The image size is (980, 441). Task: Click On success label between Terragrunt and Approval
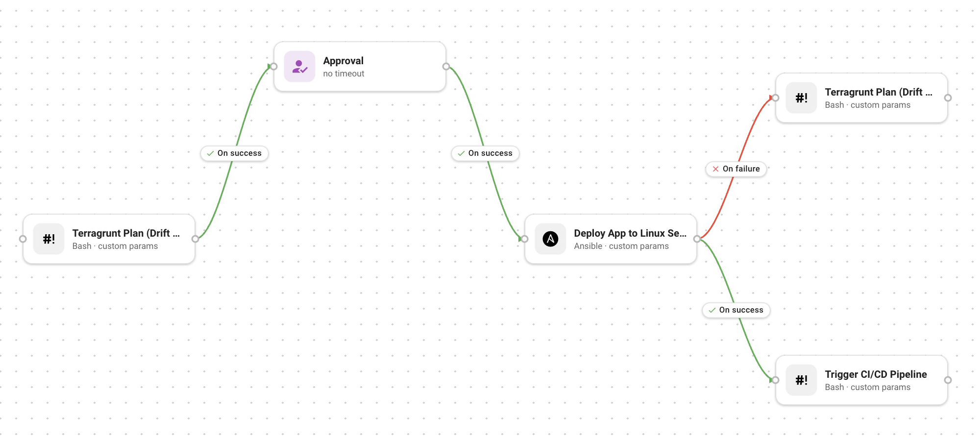(x=234, y=153)
